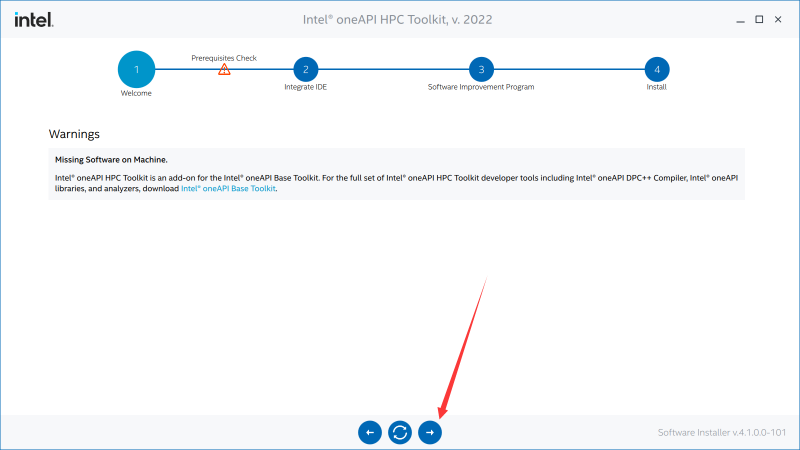800x450 pixels.
Task: Select the step 3 circle
Action: pos(481,69)
